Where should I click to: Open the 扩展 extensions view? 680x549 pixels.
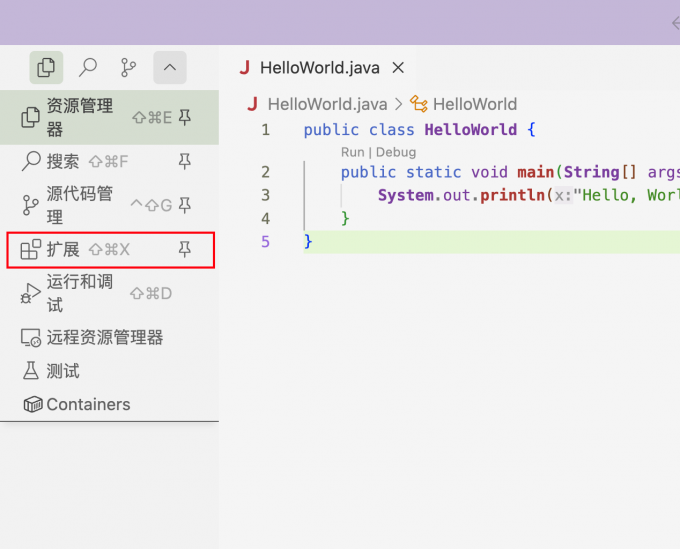tap(63, 249)
